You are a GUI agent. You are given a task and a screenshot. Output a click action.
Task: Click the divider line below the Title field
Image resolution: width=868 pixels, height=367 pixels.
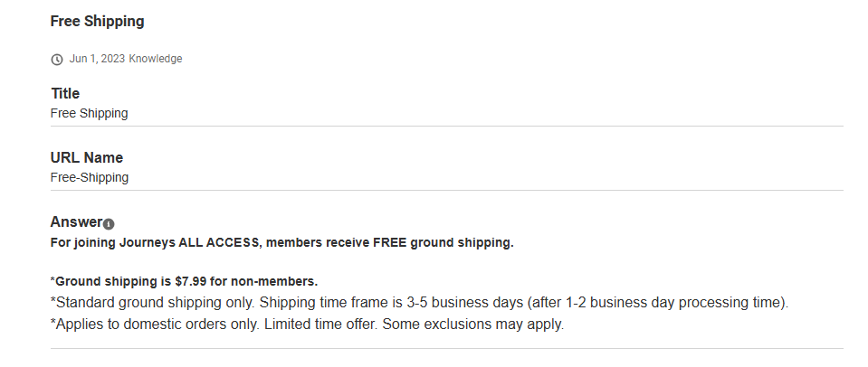[x=446, y=126]
